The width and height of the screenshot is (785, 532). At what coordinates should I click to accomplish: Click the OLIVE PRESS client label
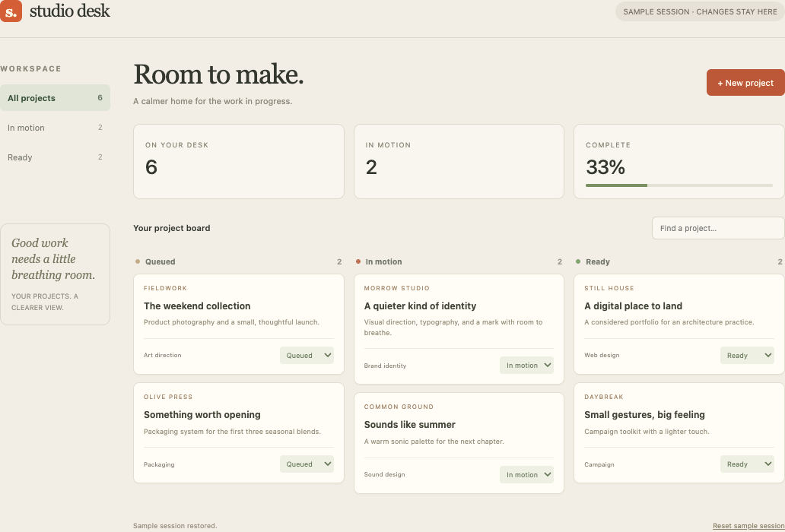(x=168, y=397)
